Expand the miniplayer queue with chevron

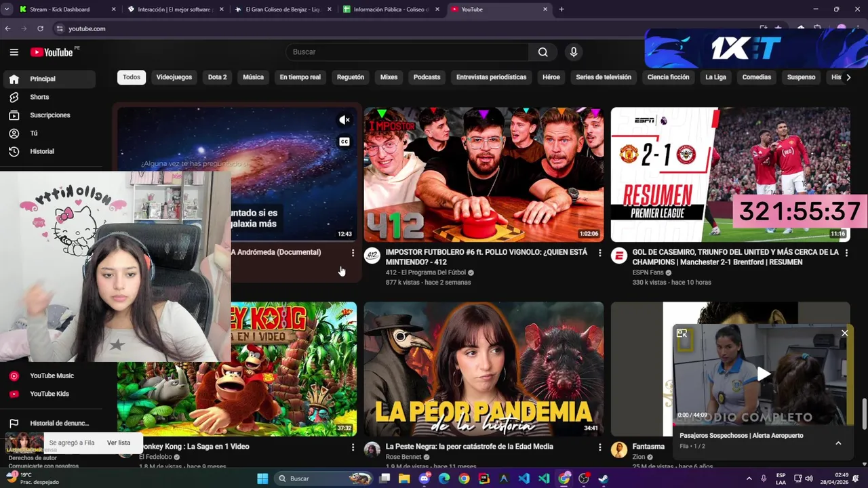(x=838, y=443)
